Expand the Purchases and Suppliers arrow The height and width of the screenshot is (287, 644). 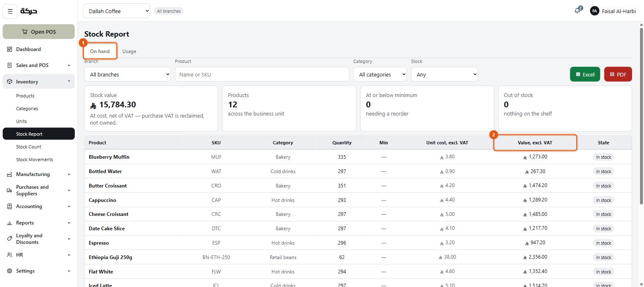pyautogui.click(x=69, y=190)
